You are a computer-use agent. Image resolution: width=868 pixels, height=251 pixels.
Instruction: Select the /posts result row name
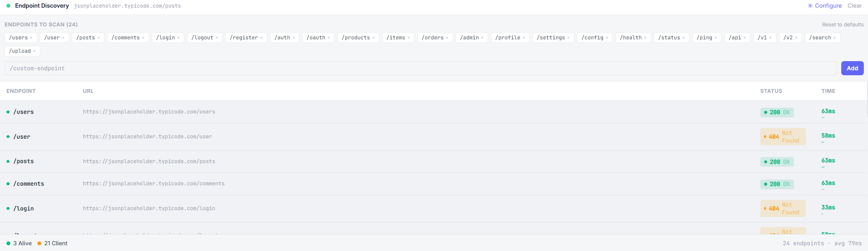(x=24, y=161)
